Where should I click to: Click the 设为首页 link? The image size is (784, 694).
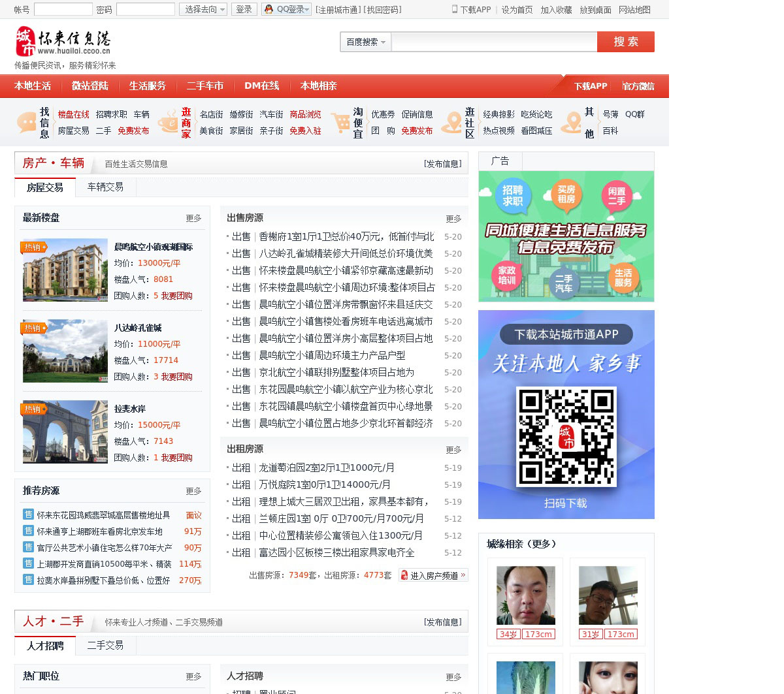click(517, 10)
